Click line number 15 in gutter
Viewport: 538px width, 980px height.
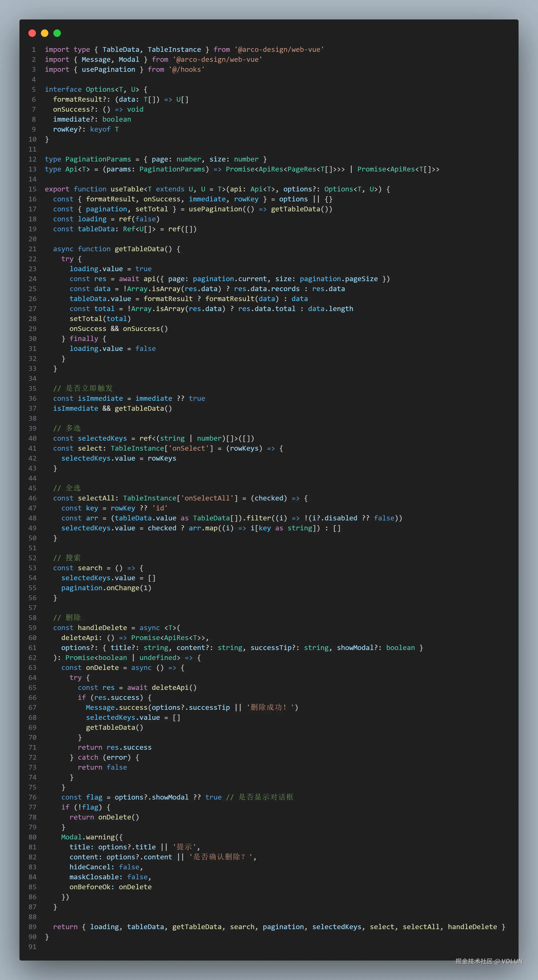pyautogui.click(x=32, y=189)
